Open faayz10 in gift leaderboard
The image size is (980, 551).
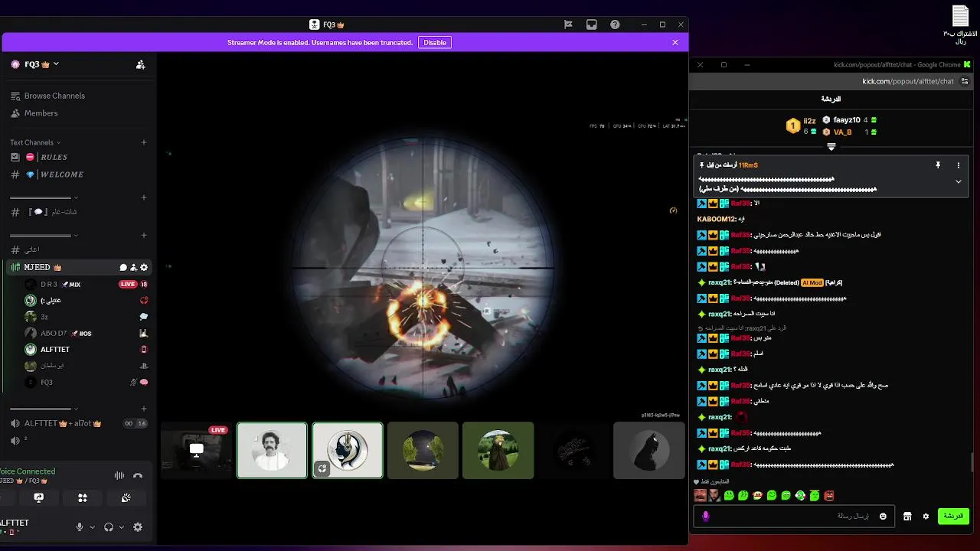coord(846,120)
